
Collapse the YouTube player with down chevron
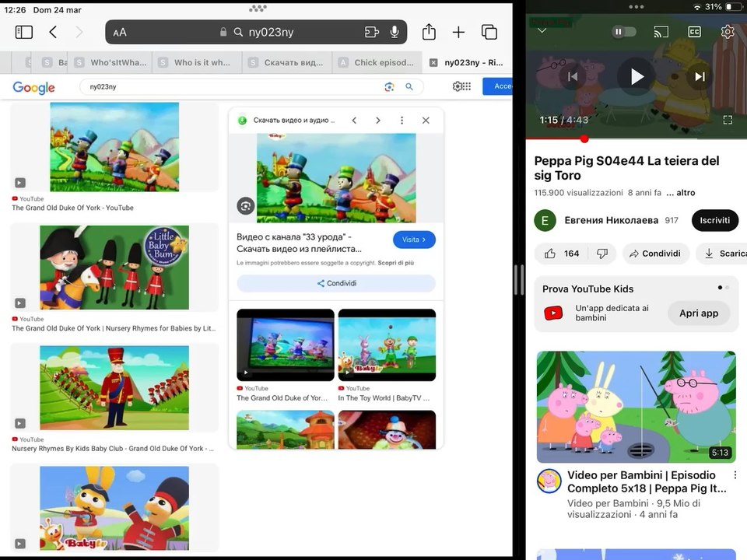pos(542,31)
